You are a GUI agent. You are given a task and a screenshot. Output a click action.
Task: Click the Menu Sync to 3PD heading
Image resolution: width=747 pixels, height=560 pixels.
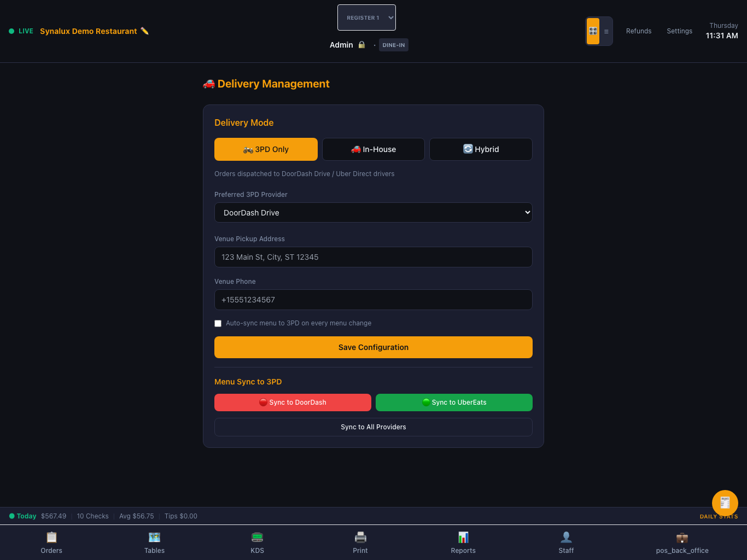[248, 382]
